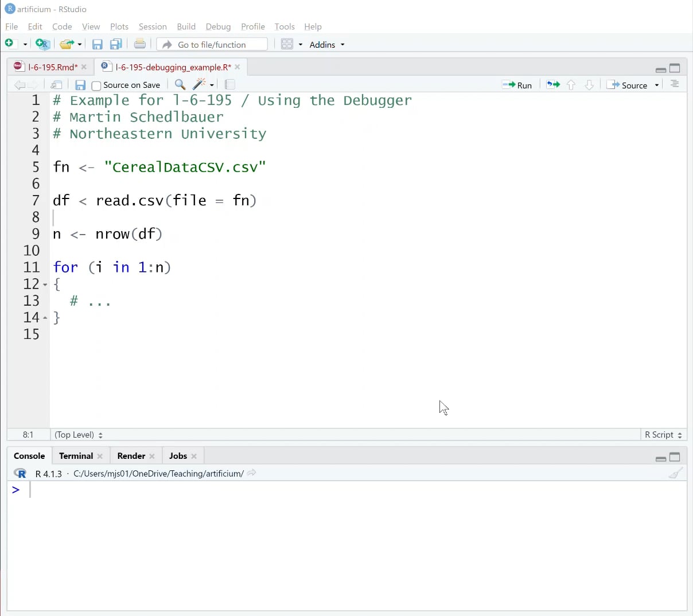The image size is (693, 616).
Task: Open the (Top Level) scope selector
Action: (79, 435)
